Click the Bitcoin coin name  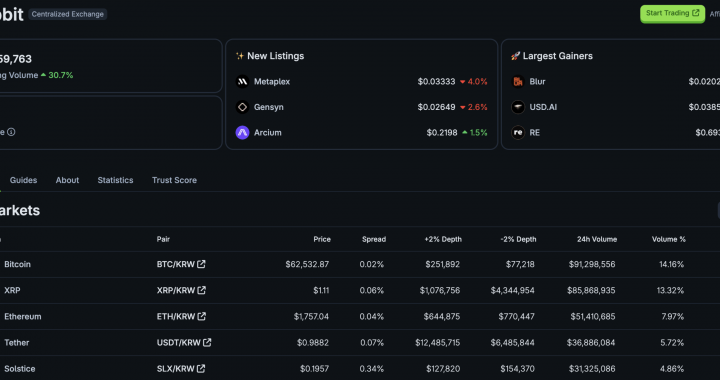tap(17, 264)
